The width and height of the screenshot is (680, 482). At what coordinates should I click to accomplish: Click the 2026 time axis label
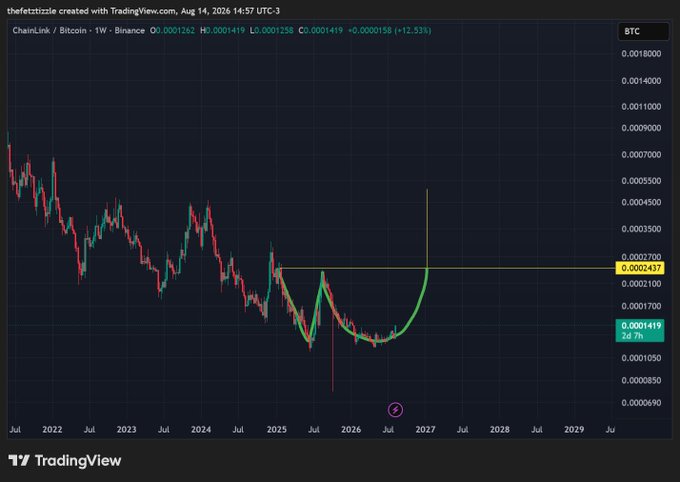click(351, 430)
